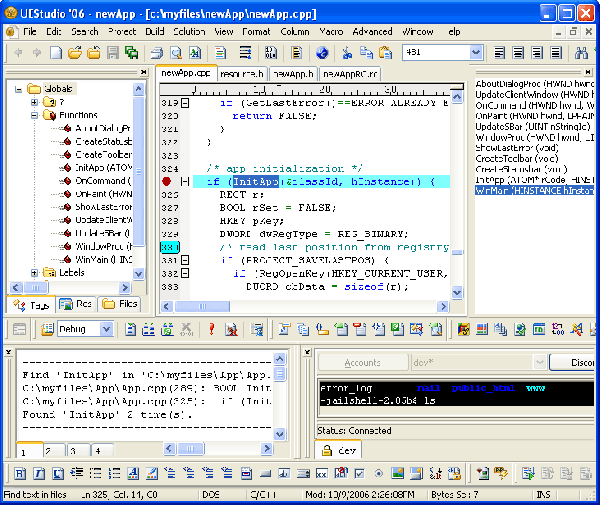The width and height of the screenshot is (600, 505).
Task: Switch to the newApp.h tab
Action: (x=291, y=74)
